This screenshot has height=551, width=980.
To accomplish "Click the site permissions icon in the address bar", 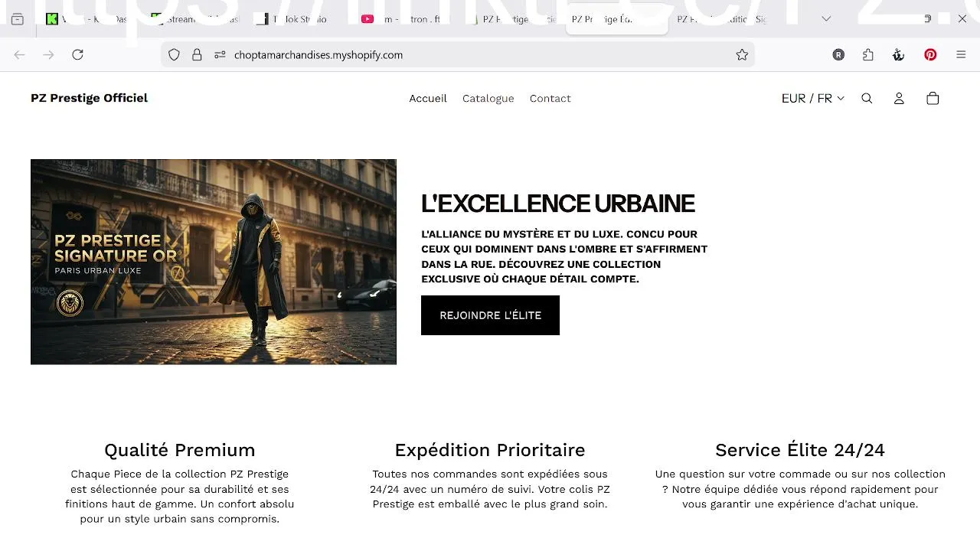I will pyautogui.click(x=220, y=54).
